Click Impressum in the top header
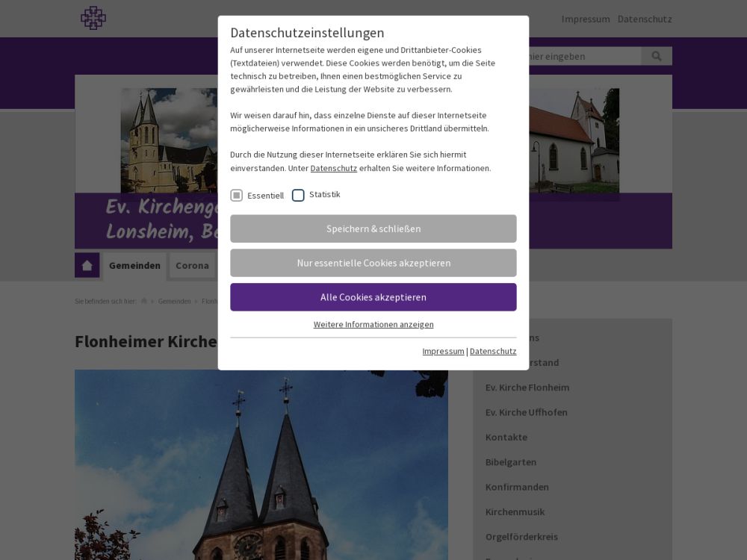The image size is (747, 560). [586, 19]
